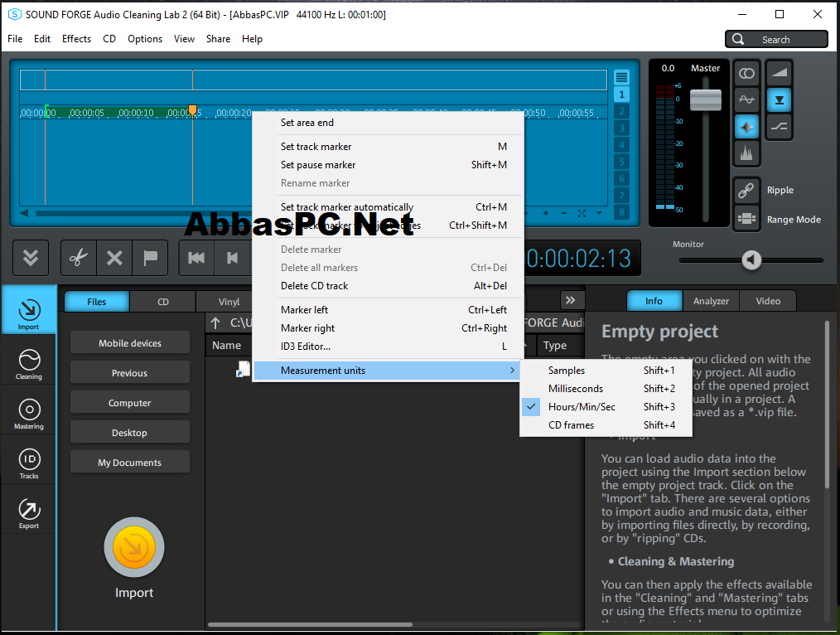Select Samples measurement unit
840x635 pixels.
pos(606,371)
